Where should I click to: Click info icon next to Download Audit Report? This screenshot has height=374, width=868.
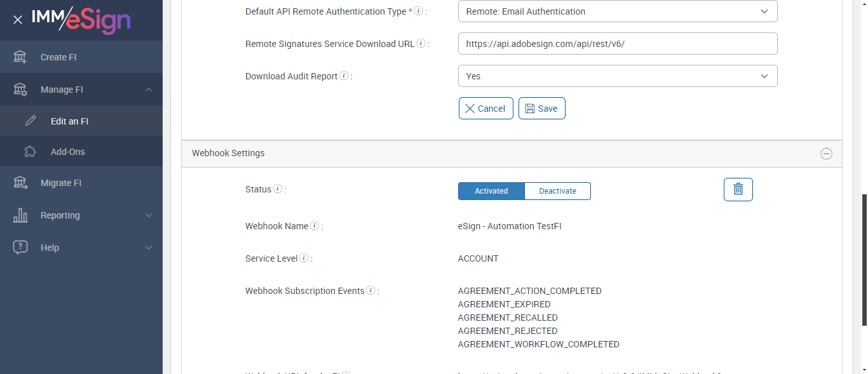click(x=344, y=76)
